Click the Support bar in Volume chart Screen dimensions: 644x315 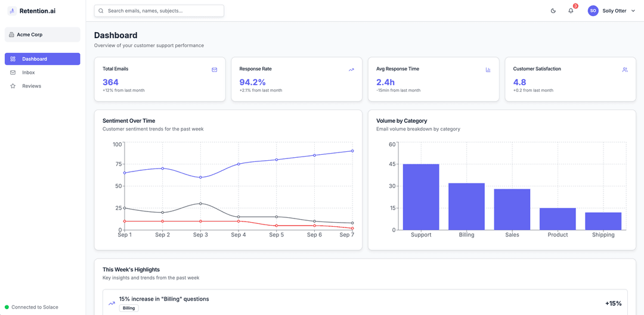[421, 197]
